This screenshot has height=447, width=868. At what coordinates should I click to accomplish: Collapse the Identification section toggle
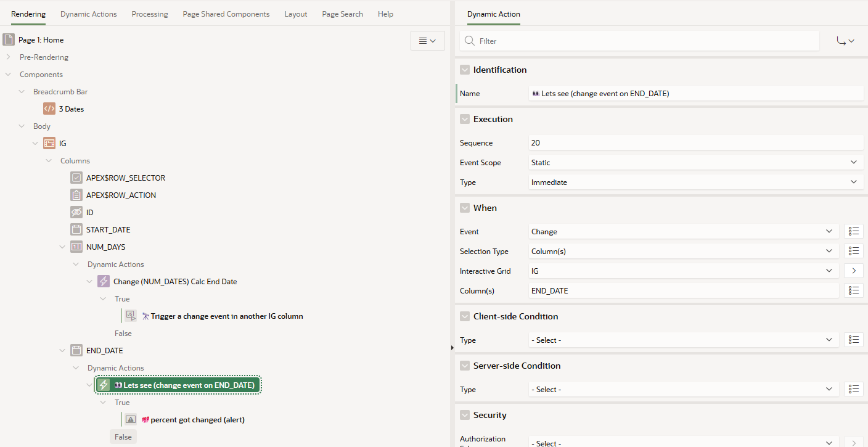pyautogui.click(x=465, y=70)
